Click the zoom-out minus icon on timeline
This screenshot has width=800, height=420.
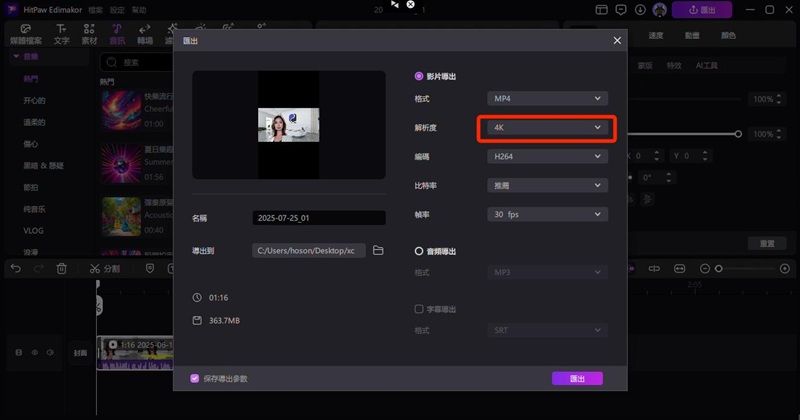[x=705, y=269]
